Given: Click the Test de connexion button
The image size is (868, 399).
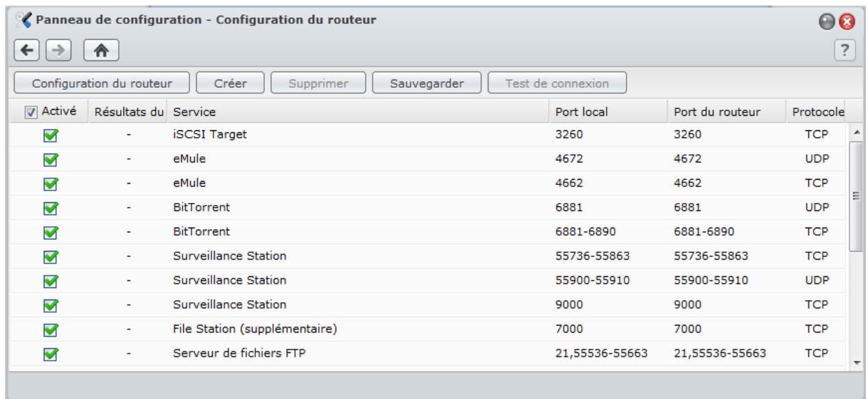Looking at the screenshot, I should pyautogui.click(x=556, y=84).
